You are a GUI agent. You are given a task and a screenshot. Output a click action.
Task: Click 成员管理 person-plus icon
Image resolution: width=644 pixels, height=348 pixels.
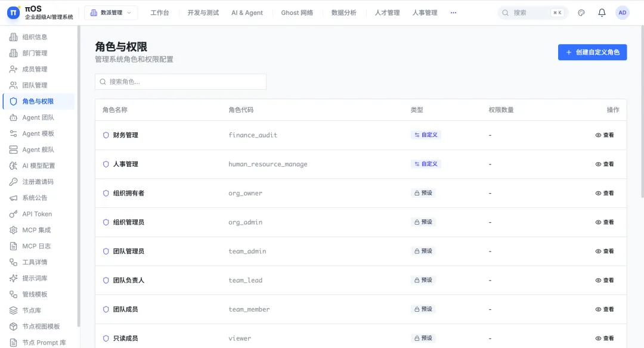click(x=14, y=69)
